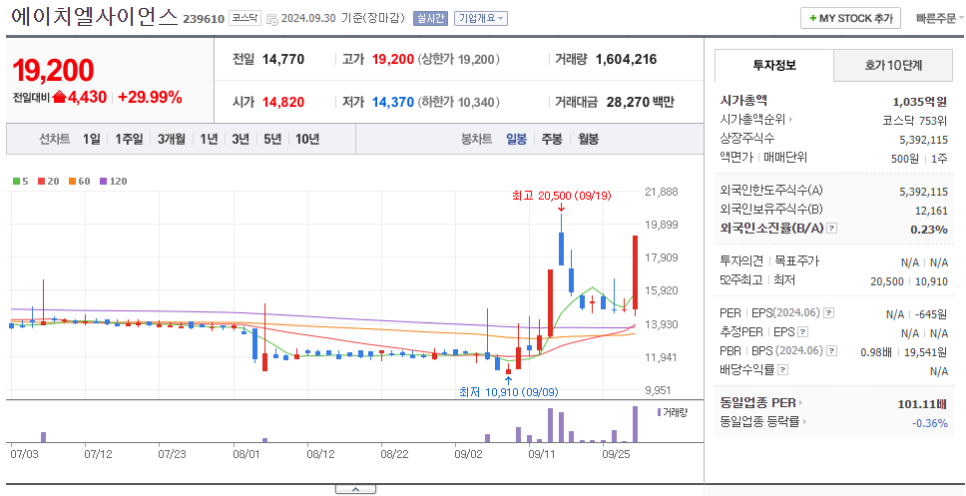Select the 주봉 weekly candle chart
Viewport: 966px width, 496px height.
coord(552,139)
